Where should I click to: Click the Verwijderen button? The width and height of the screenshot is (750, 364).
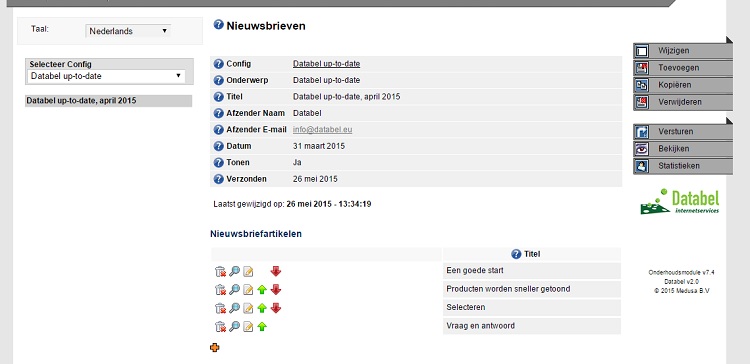point(683,102)
